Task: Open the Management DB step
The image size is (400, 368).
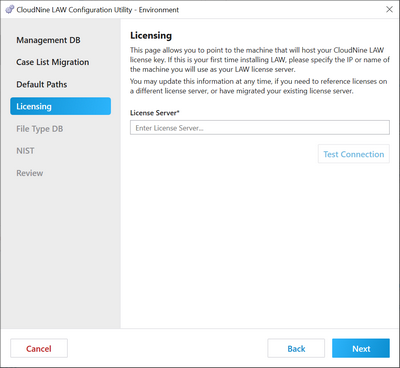Action: [x=48, y=40]
